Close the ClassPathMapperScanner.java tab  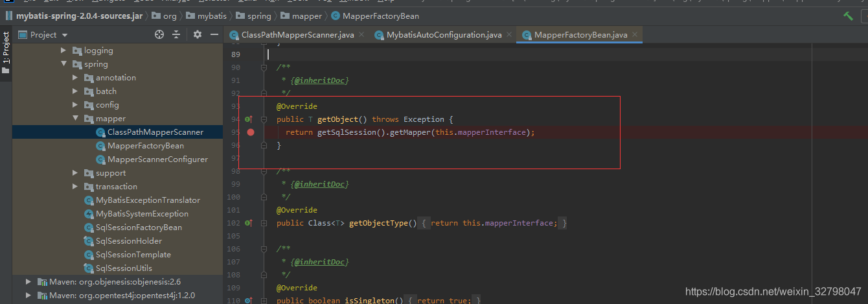(362, 35)
